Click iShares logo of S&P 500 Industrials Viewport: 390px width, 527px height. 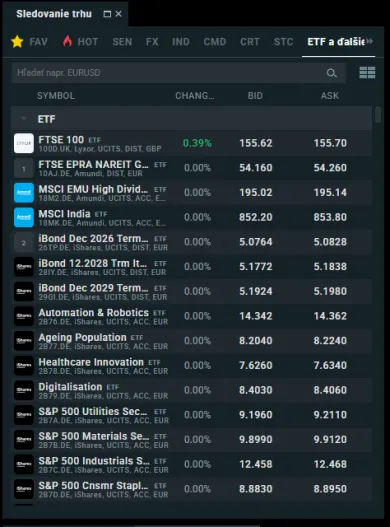click(x=24, y=464)
